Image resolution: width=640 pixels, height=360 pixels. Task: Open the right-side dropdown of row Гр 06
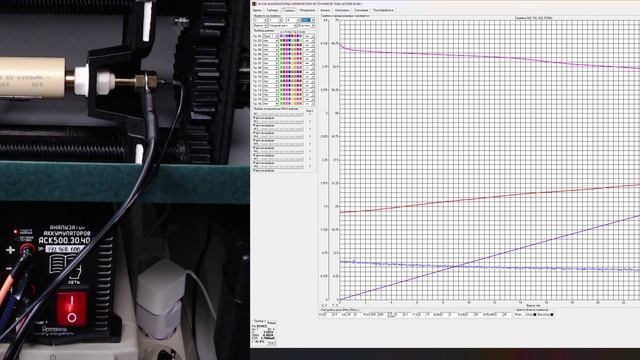(309, 58)
